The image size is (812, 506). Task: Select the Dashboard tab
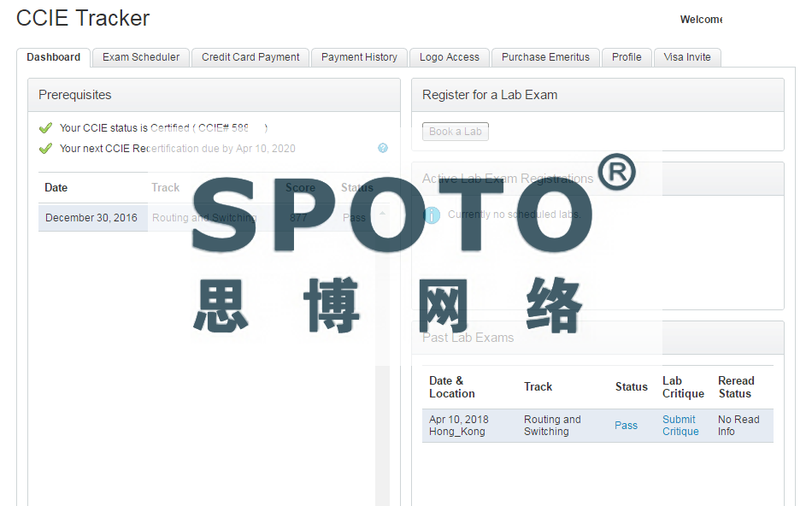click(x=53, y=57)
